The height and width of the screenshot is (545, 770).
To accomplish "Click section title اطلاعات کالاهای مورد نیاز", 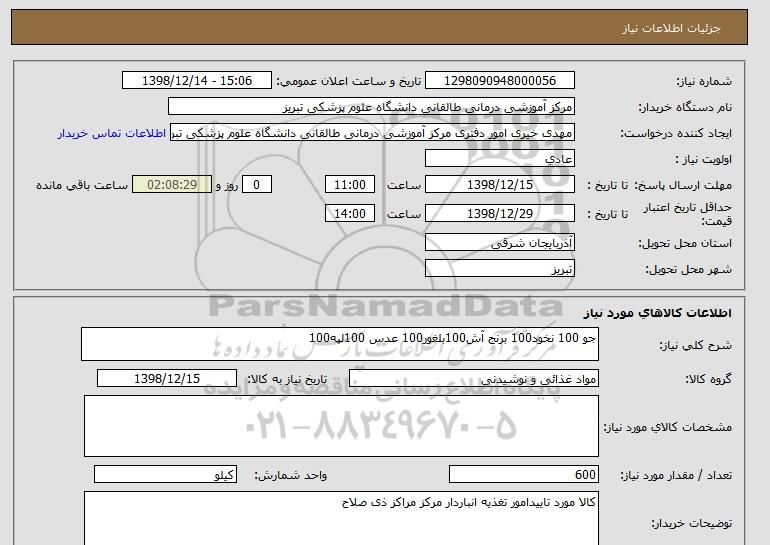I will pyautogui.click(x=658, y=313).
